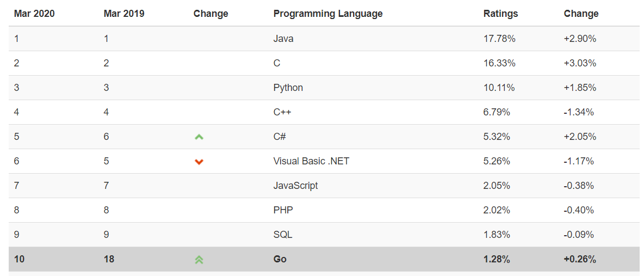
Task: Click the double green up arrow for Go
Action: point(199,260)
